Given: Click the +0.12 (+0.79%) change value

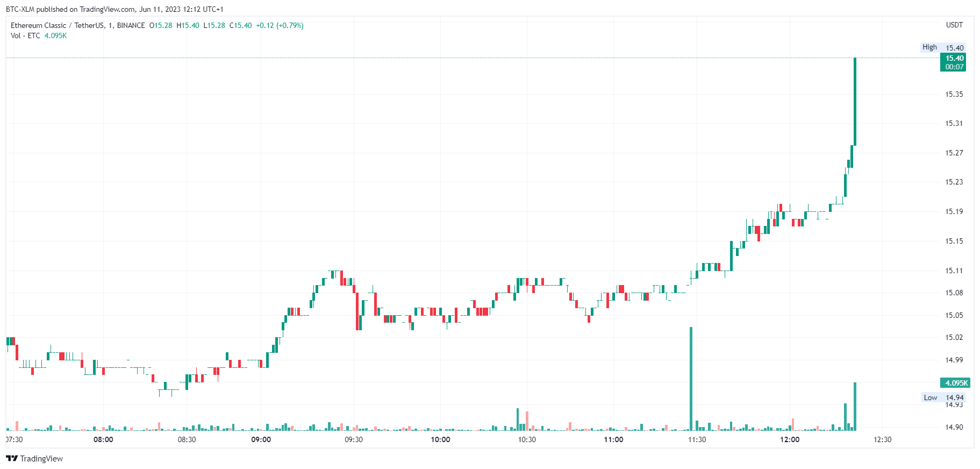Looking at the screenshot, I should coord(280,25).
